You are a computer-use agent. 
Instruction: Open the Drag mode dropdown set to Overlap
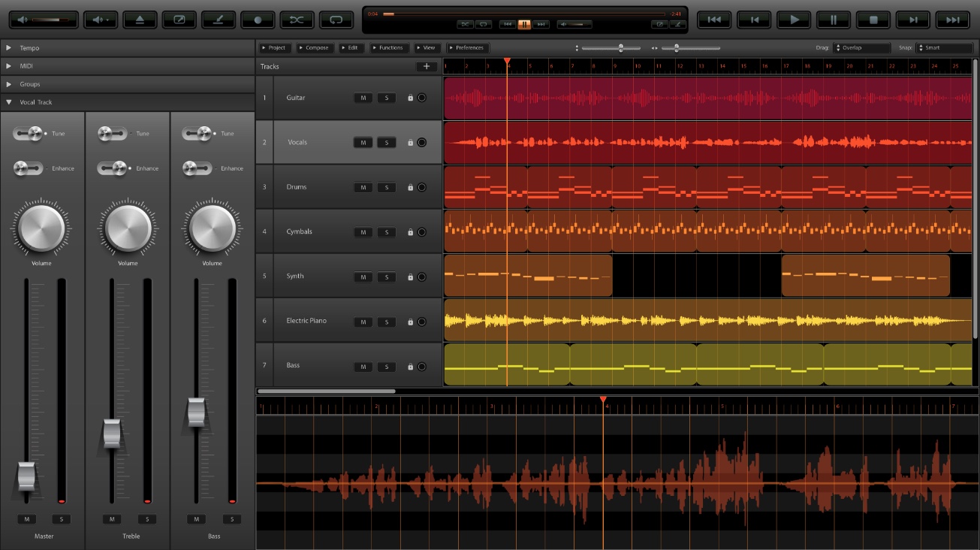click(x=861, y=48)
